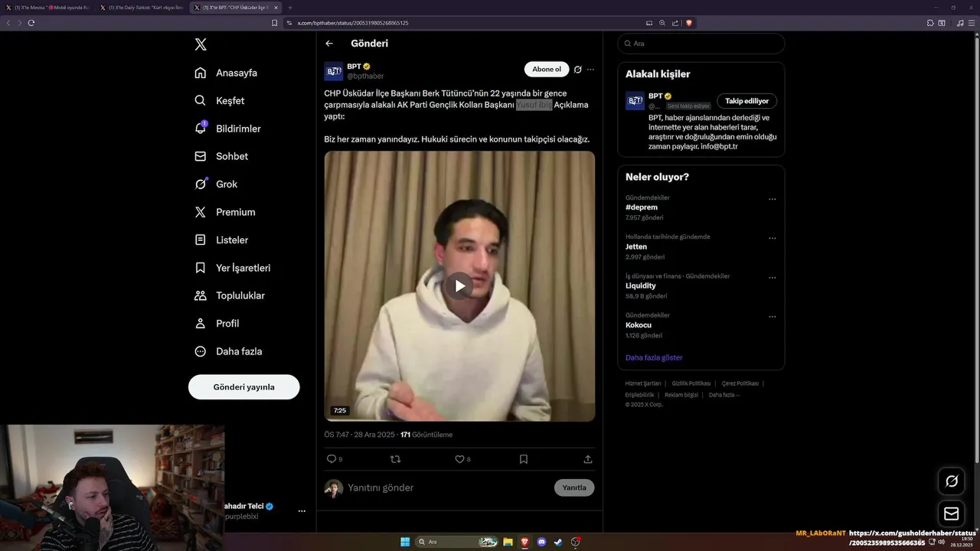Image resolution: width=980 pixels, height=551 pixels.
Task: Click Grok icon on post header
Action: pos(578,70)
